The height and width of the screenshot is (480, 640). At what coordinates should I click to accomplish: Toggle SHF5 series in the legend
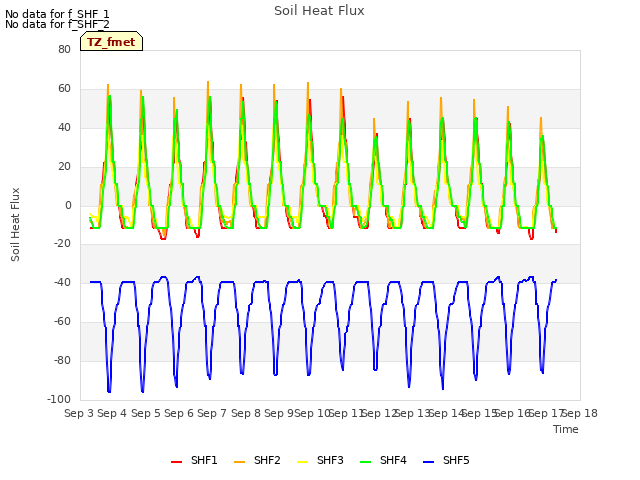(447, 461)
